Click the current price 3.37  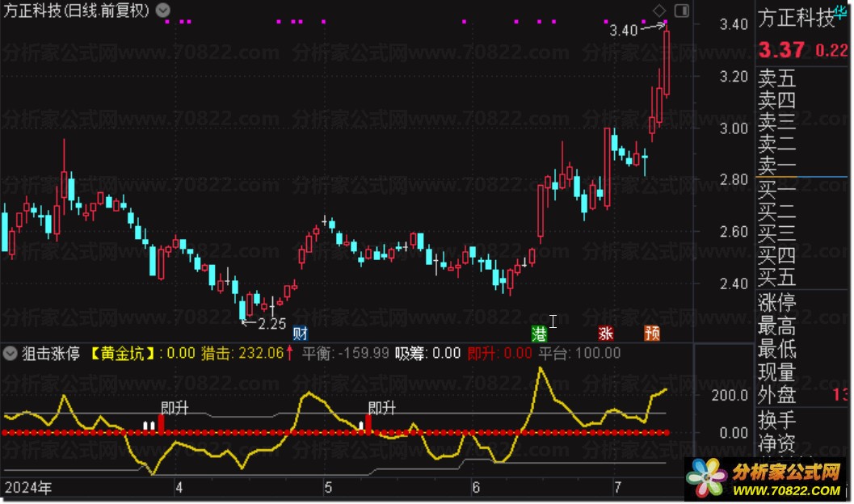(x=781, y=50)
